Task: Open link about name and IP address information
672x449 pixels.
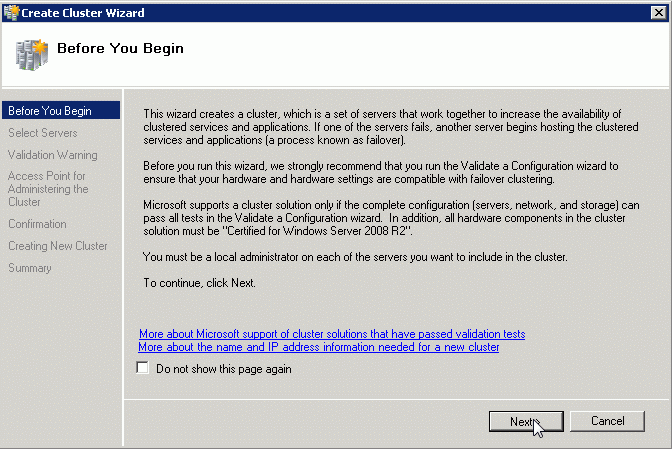Action: point(319,347)
